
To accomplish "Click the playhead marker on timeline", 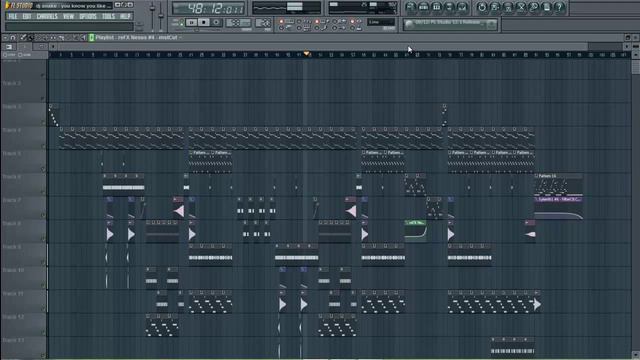I will pos(307,54).
